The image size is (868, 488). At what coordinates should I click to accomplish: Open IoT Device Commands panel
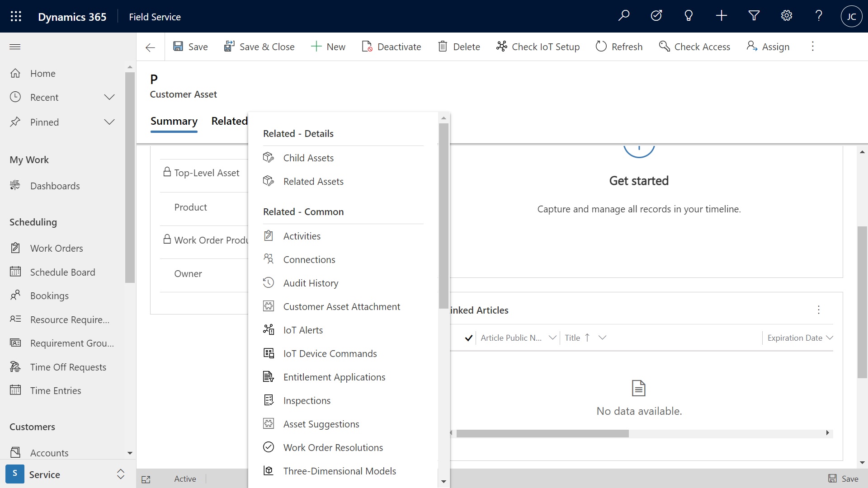click(x=330, y=353)
